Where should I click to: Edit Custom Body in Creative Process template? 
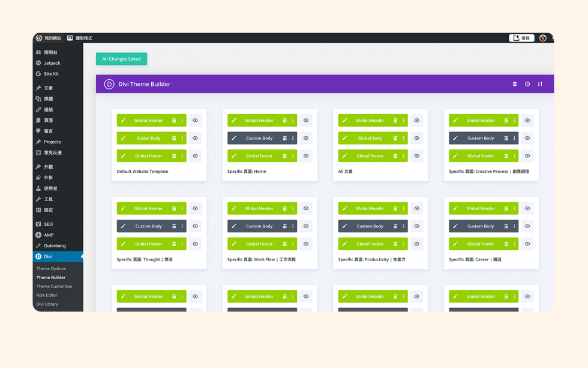pyautogui.click(x=455, y=138)
